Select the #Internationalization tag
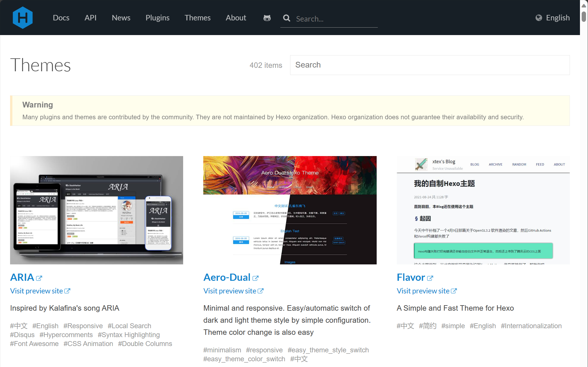The height and width of the screenshot is (367, 588). click(531, 326)
